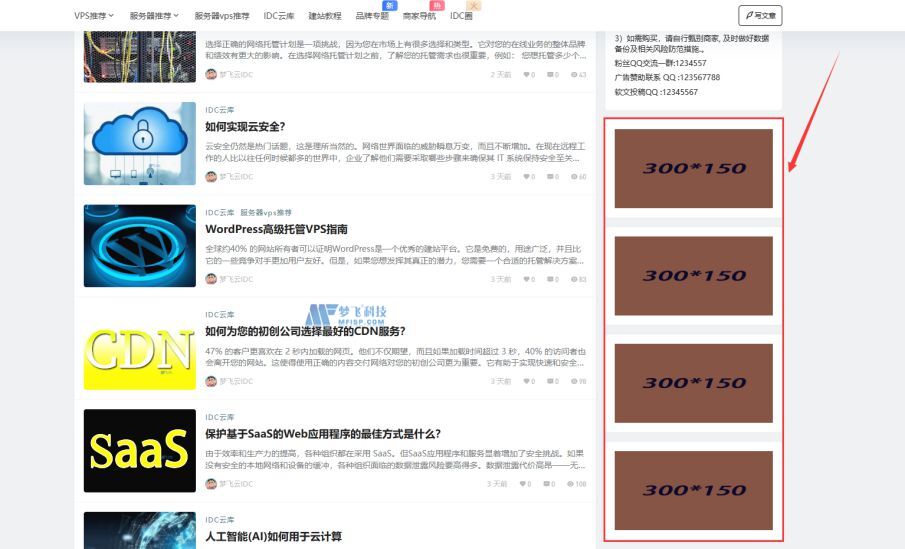Click the views icon on WordPress高级托管VPS指南 row
The image size is (905, 549).
click(x=574, y=279)
